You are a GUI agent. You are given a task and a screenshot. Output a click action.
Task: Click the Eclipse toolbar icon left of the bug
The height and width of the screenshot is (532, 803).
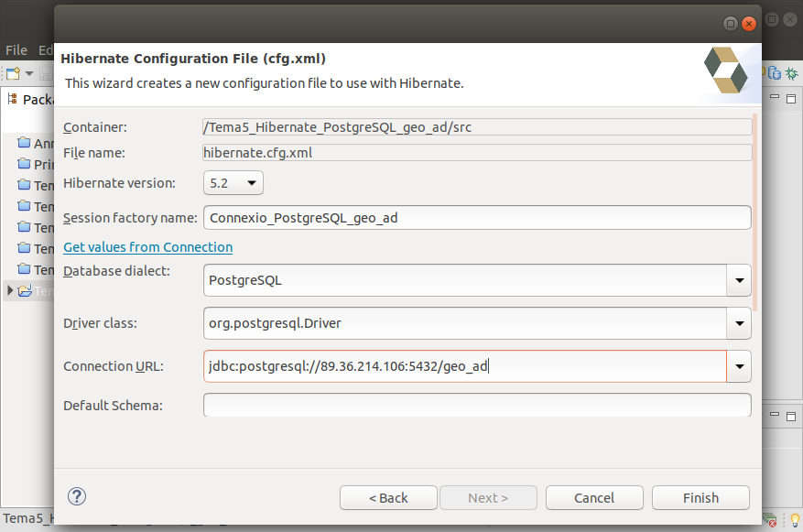(x=775, y=74)
